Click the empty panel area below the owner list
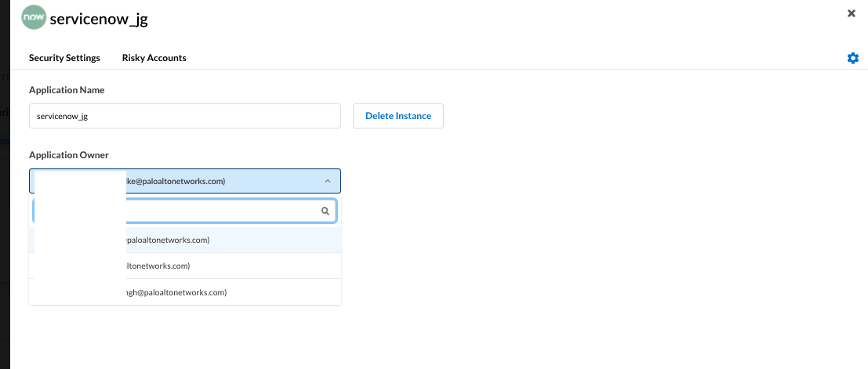 pyautogui.click(x=470, y=337)
